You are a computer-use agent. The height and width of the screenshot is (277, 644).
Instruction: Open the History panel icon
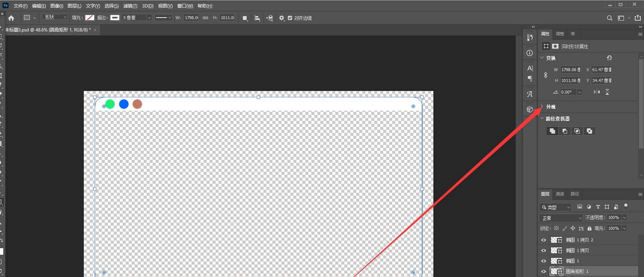(530, 37)
